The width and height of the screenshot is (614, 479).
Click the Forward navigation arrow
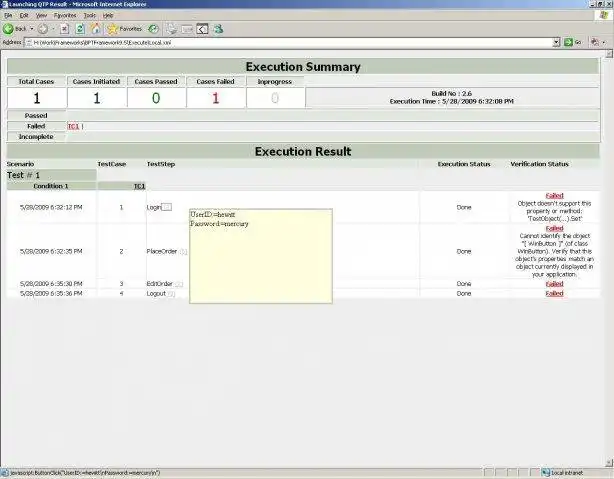[x=43, y=29]
